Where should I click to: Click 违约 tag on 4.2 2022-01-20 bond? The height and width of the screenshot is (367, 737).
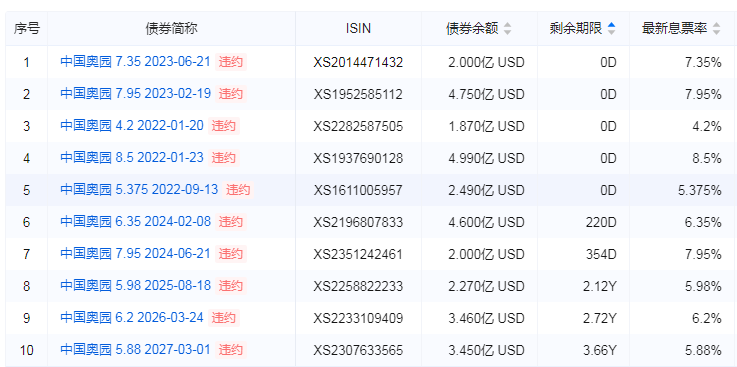click(223, 125)
